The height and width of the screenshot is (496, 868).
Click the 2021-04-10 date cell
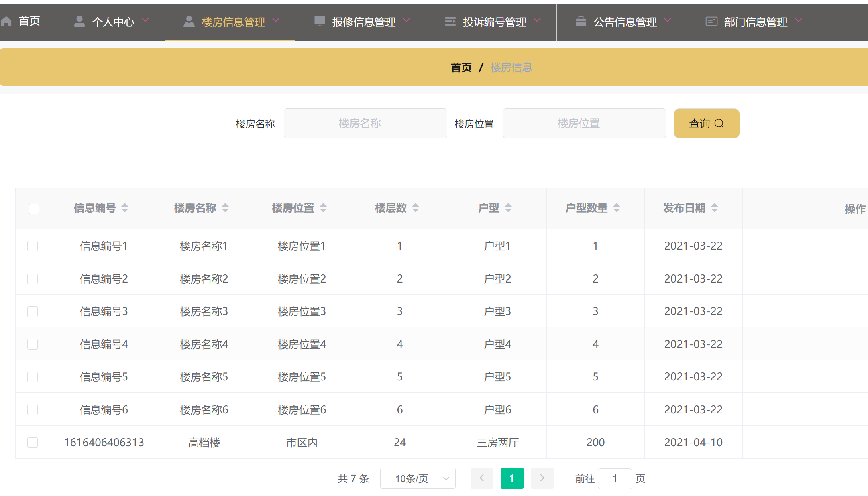click(x=693, y=442)
